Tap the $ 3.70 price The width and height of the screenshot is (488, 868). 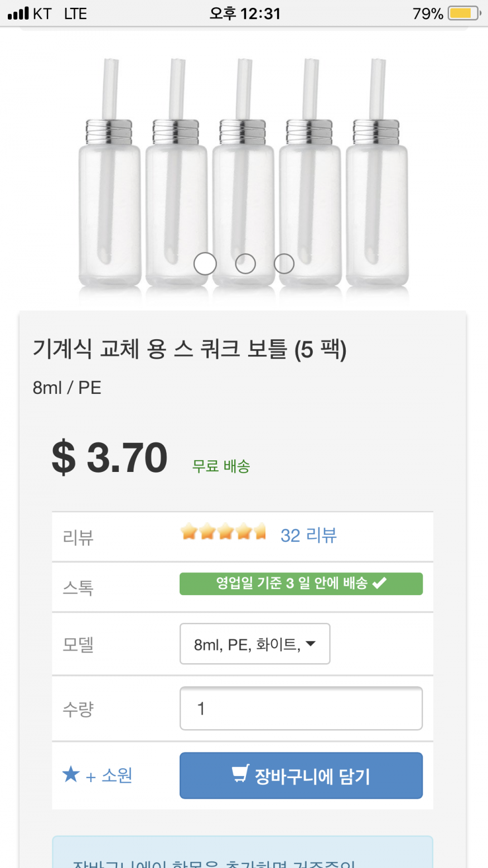[110, 458]
